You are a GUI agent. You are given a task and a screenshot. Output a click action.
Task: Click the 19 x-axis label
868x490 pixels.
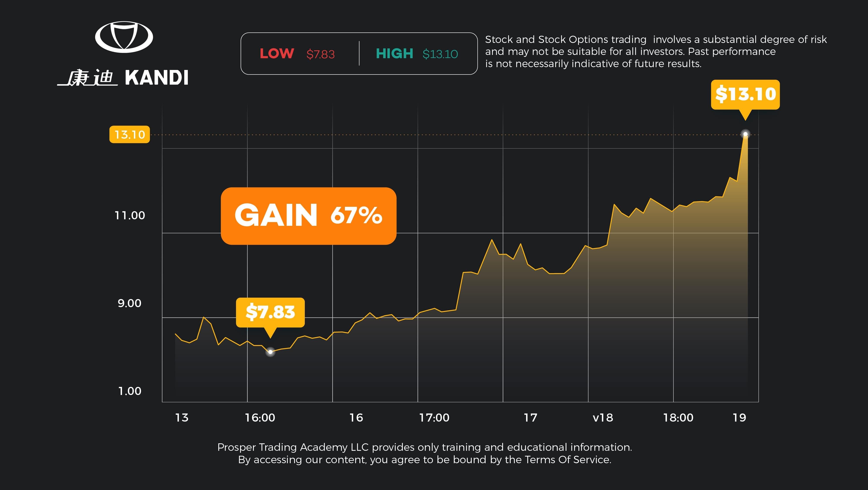[x=739, y=418]
